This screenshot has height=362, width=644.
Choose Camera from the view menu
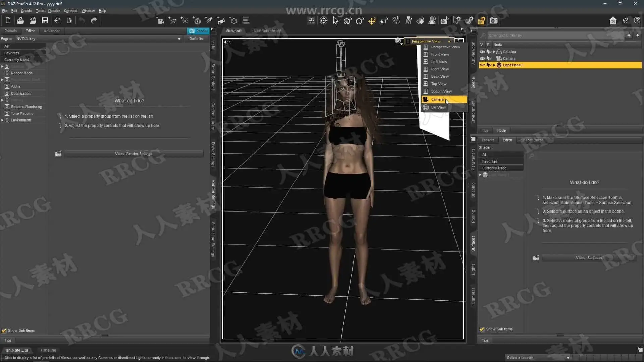pos(437,99)
